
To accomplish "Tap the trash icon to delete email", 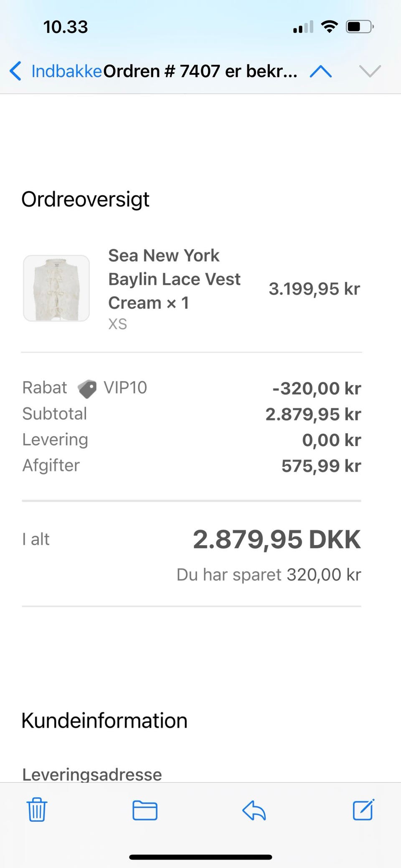I will point(37,810).
